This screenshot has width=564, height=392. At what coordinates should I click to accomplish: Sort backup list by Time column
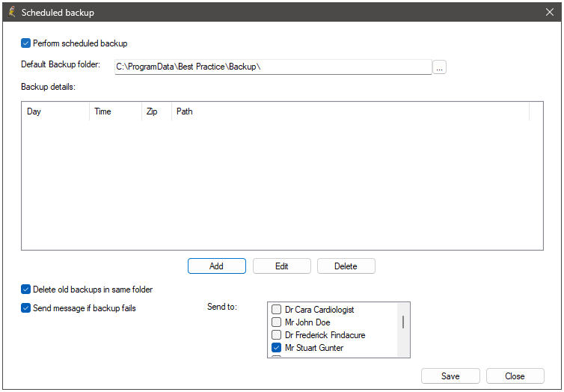[x=115, y=111]
